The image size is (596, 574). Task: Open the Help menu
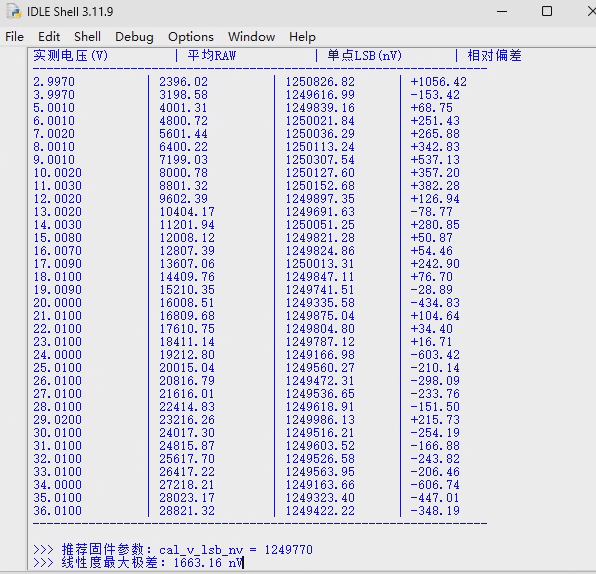tap(302, 37)
